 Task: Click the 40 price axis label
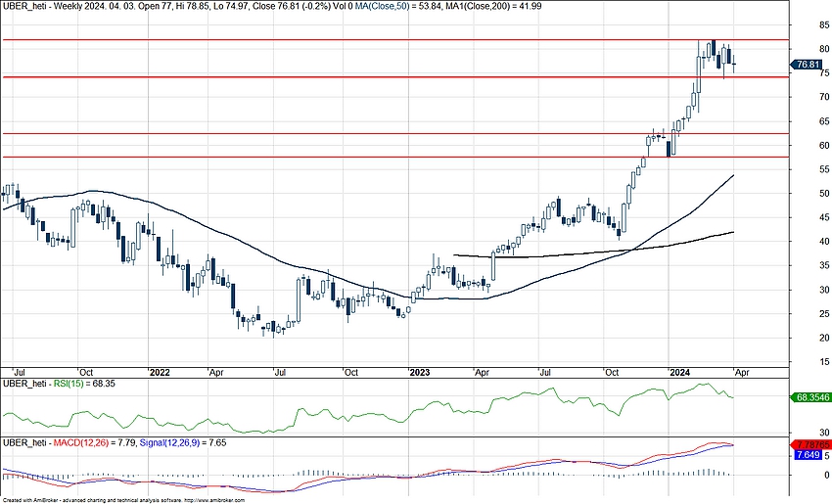(x=824, y=242)
